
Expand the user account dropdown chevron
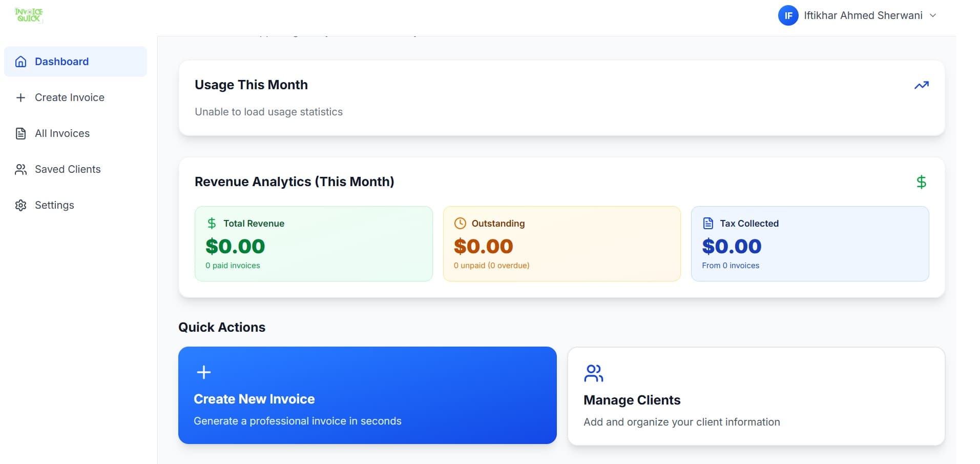click(x=932, y=15)
